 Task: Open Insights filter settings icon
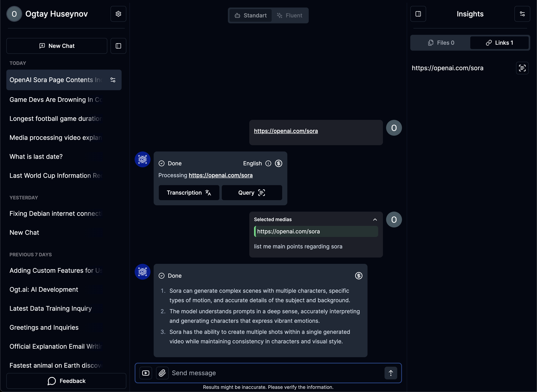[x=522, y=14]
